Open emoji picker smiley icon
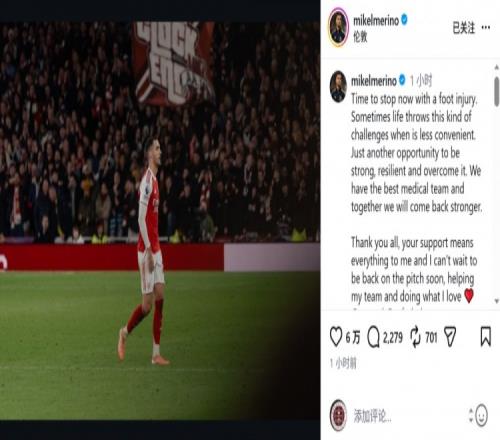The width and height of the screenshot is (500, 440). tap(481, 415)
